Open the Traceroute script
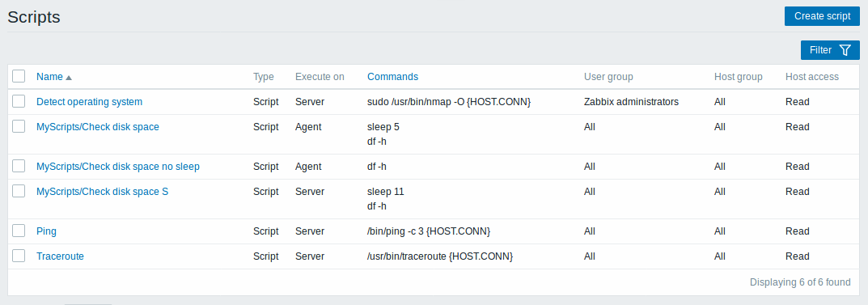Screen dimensions: 868x305 pos(61,256)
